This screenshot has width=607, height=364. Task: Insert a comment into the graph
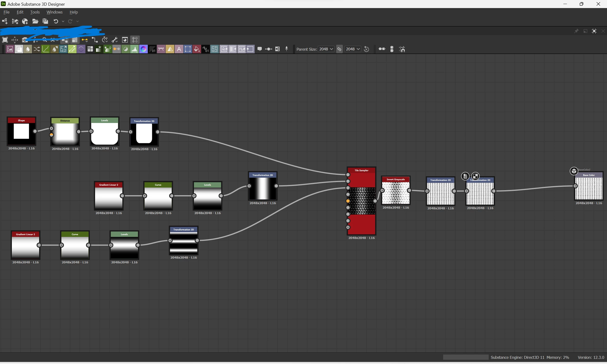(260, 49)
